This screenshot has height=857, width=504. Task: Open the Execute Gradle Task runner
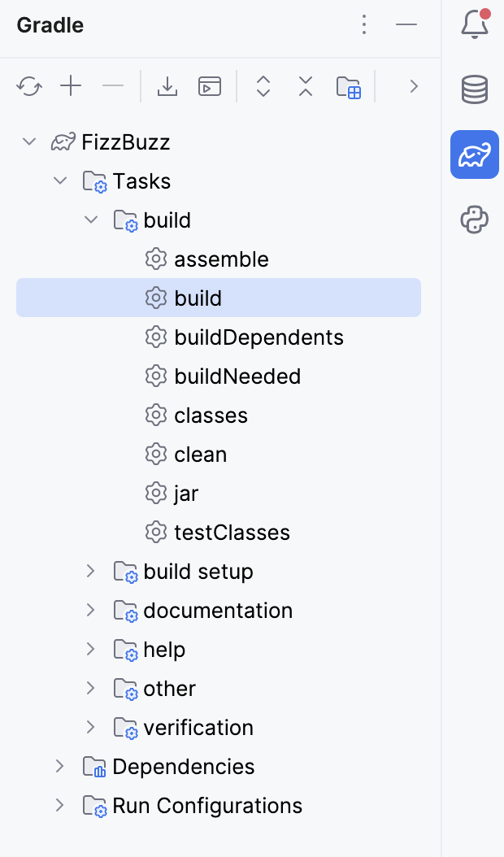pyautogui.click(x=209, y=85)
